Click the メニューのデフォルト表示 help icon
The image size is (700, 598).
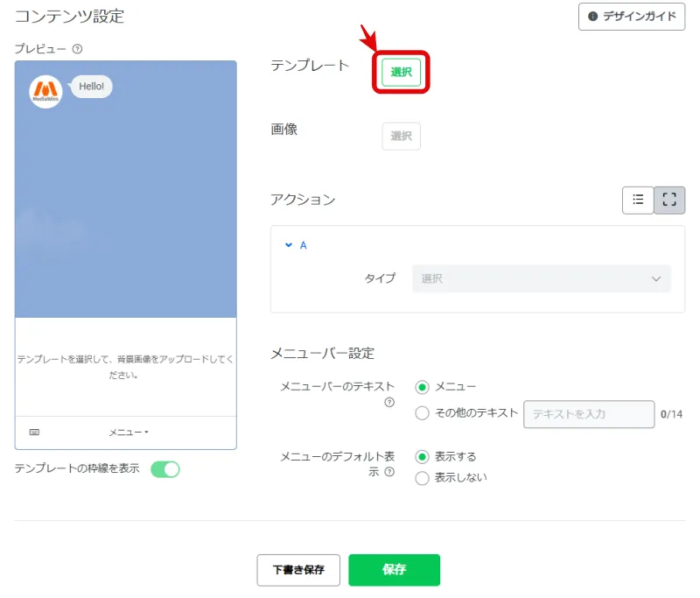pos(389,472)
